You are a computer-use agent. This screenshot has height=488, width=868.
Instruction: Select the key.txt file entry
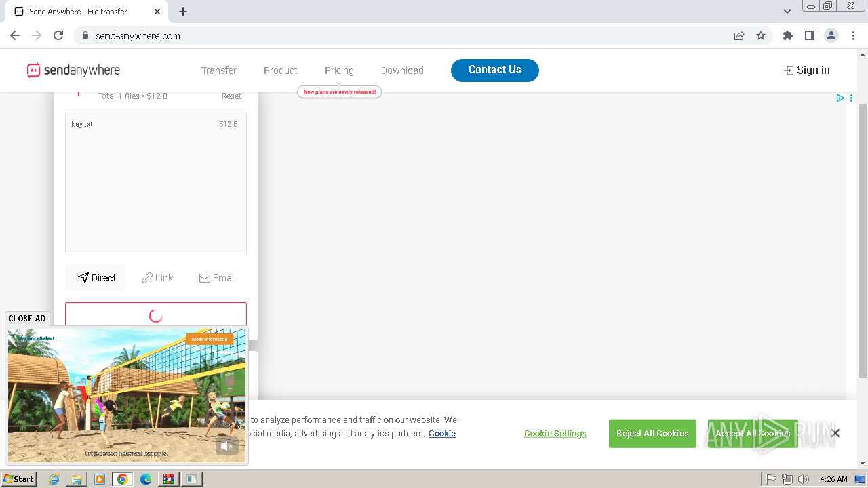156,124
